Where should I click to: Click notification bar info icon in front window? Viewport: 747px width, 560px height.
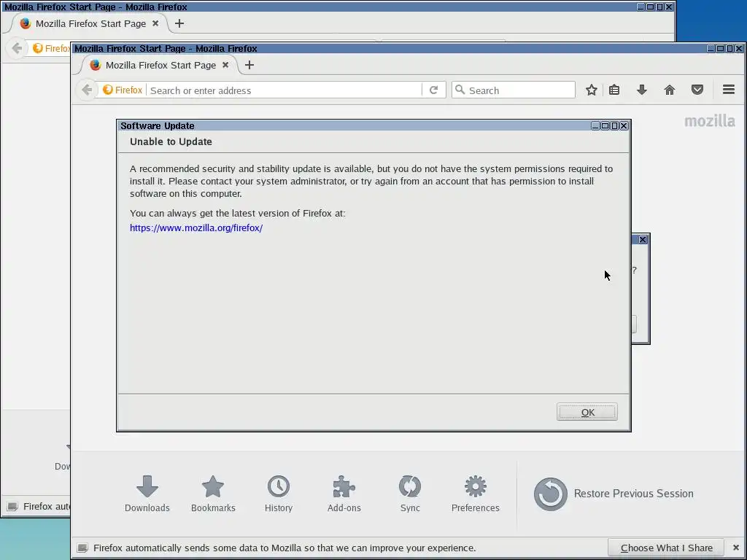(x=82, y=548)
